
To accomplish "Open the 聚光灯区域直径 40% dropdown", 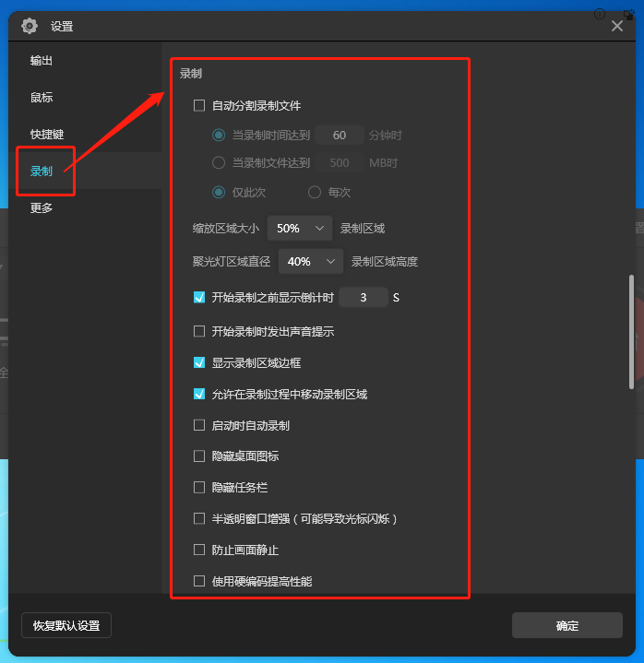I will 311,262.
